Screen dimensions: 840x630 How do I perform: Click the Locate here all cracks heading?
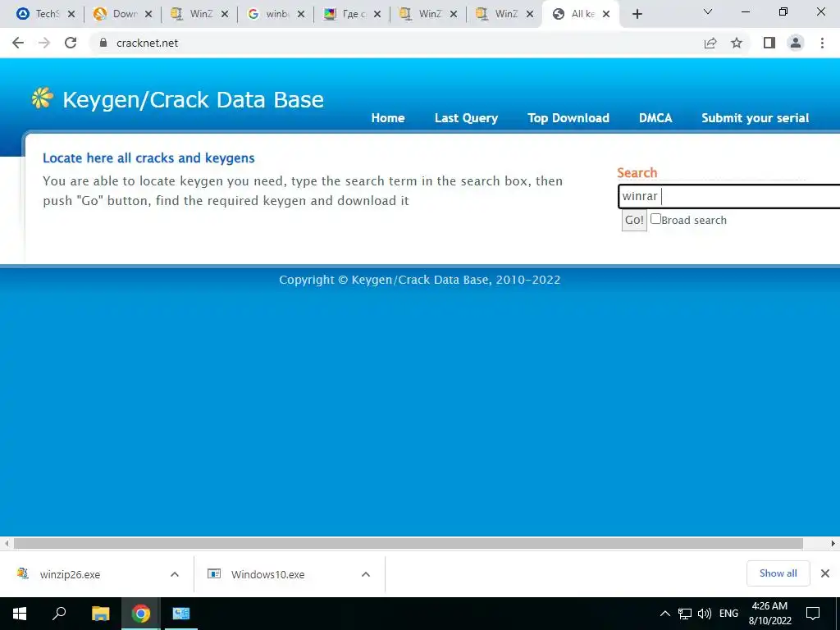[149, 158]
